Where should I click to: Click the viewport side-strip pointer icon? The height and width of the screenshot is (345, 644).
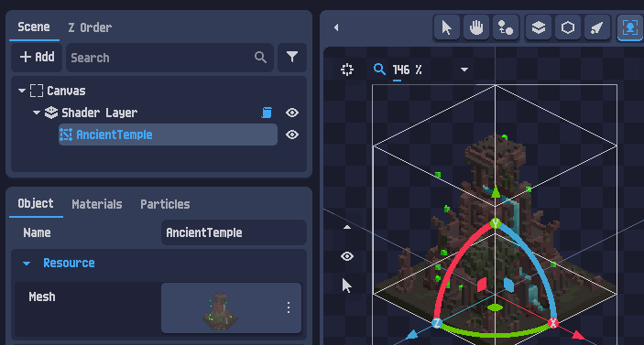tap(347, 286)
